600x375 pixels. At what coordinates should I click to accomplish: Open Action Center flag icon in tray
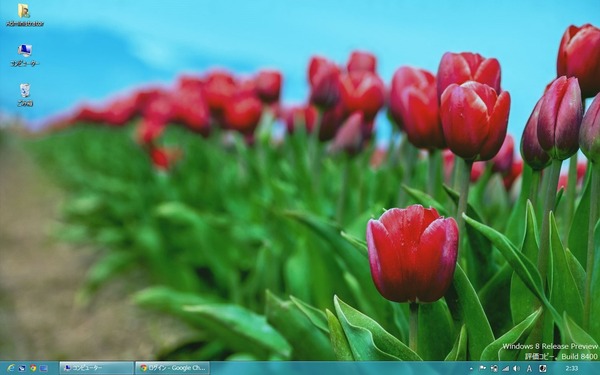tap(483, 368)
